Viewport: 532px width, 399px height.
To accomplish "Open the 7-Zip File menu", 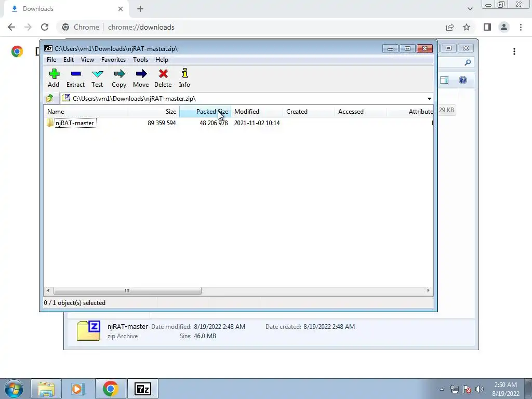I will [51, 60].
